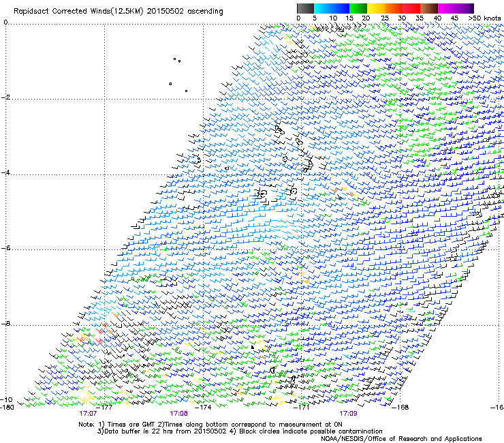This screenshot has height=443, width=504.
Task: Click the latitude label -8
Action: (x=5, y=324)
